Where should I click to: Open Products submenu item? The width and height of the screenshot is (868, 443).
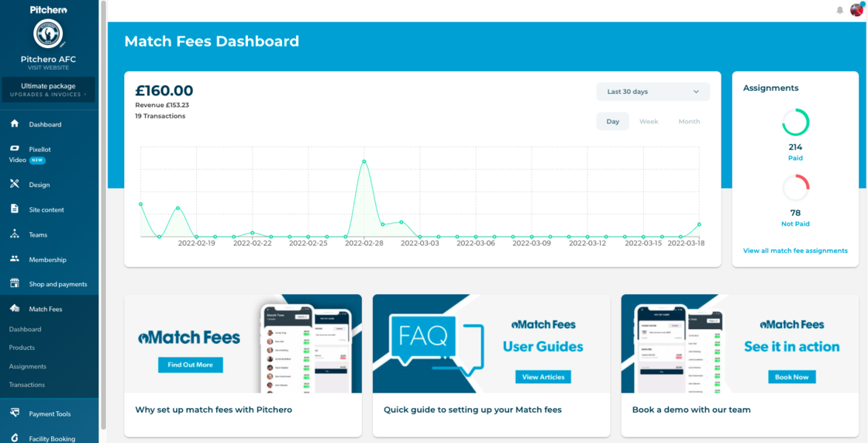click(22, 348)
